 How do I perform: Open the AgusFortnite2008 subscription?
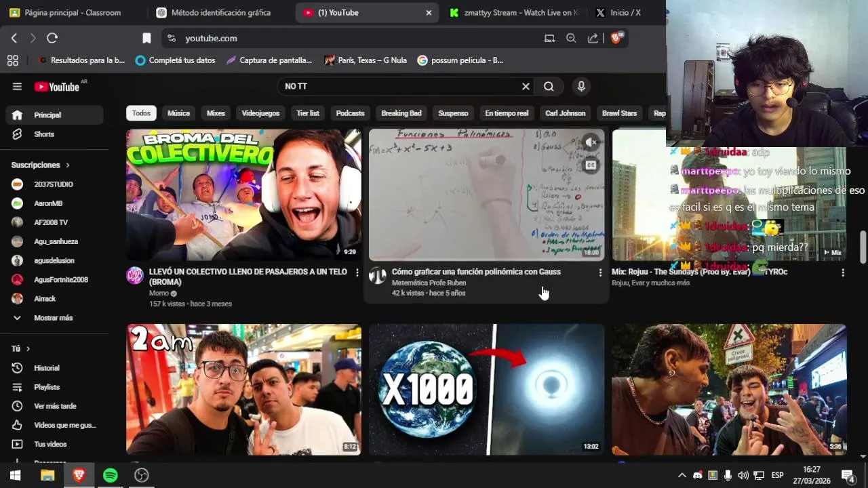pyautogui.click(x=54, y=279)
